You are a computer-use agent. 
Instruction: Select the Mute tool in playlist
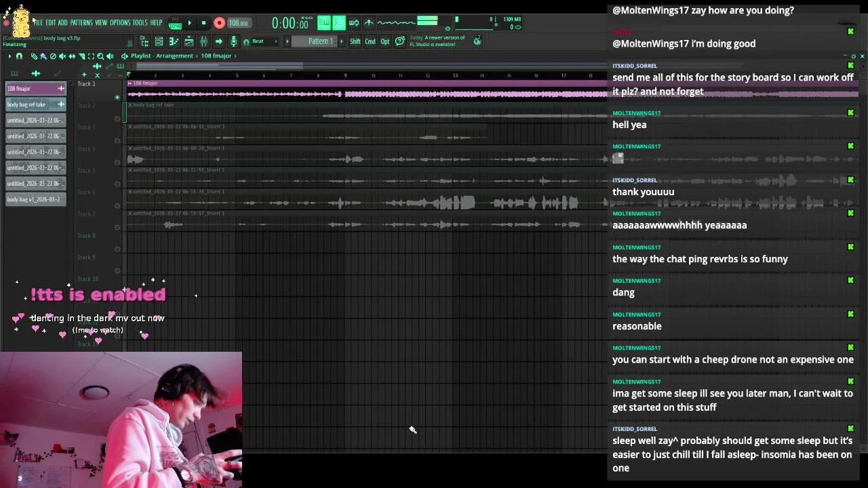62,56
